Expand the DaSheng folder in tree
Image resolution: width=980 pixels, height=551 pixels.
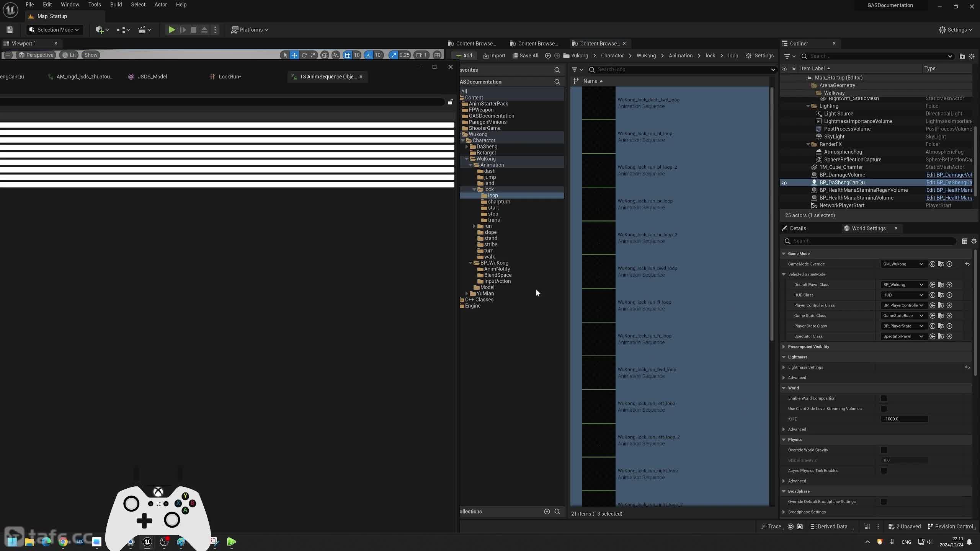pyautogui.click(x=467, y=147)
